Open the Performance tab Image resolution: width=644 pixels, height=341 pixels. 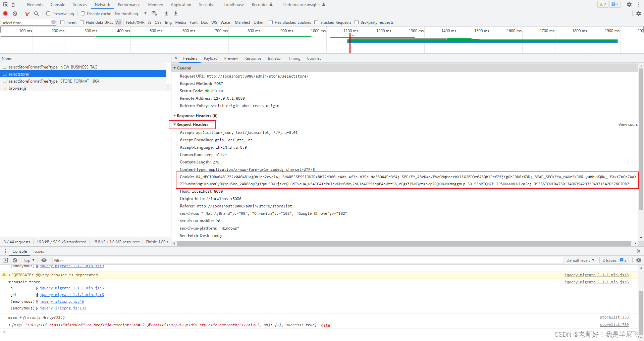[x=129, y=5]
